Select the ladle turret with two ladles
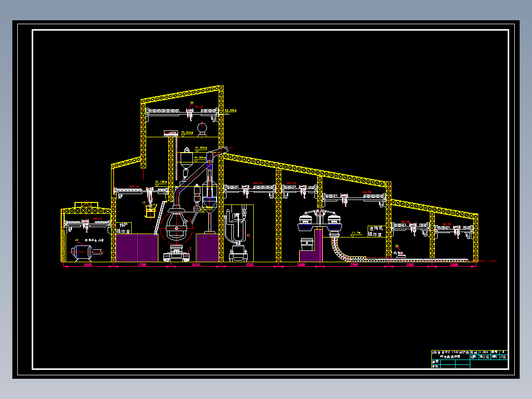 click(320, 221)
